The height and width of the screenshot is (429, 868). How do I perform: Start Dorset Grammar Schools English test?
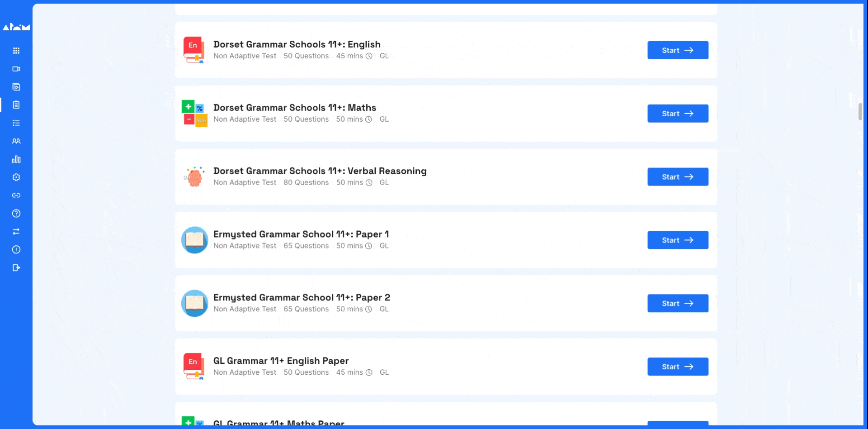[678, 50]
